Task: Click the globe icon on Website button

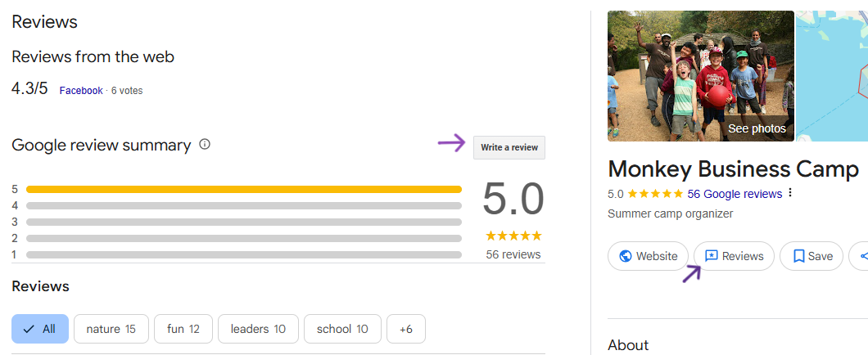Action: coord(626,256)
